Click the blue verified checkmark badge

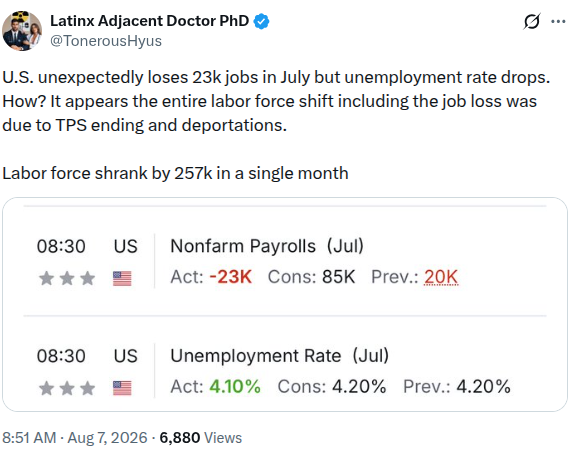(x=261, y=21)
